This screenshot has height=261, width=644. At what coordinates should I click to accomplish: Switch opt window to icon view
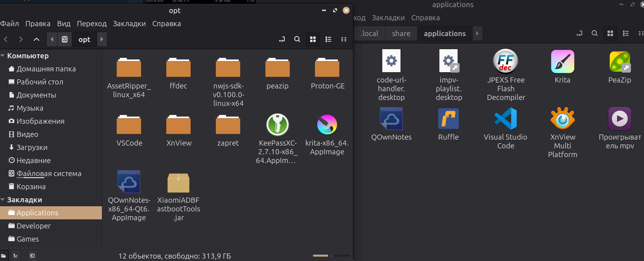coord(313,39)
